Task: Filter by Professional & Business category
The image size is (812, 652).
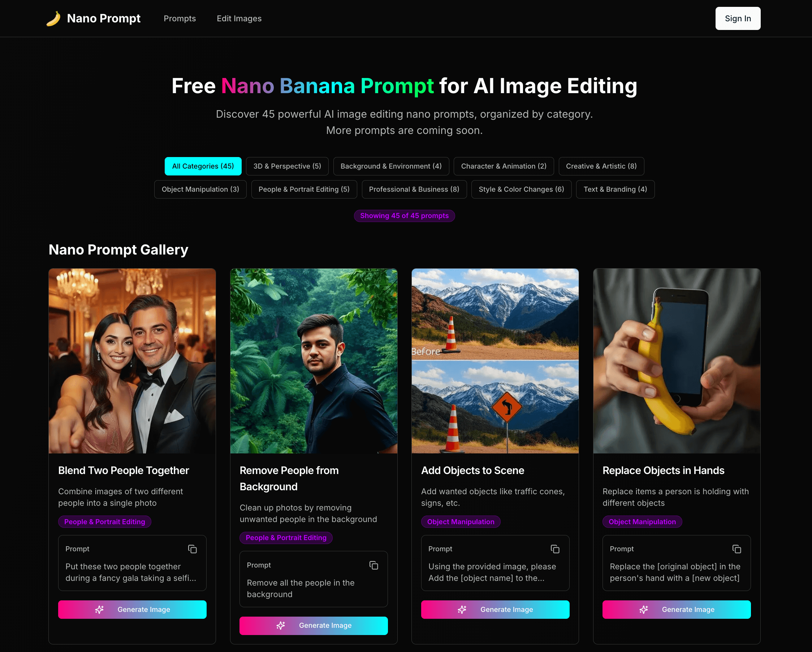Action: click(414, 189)
